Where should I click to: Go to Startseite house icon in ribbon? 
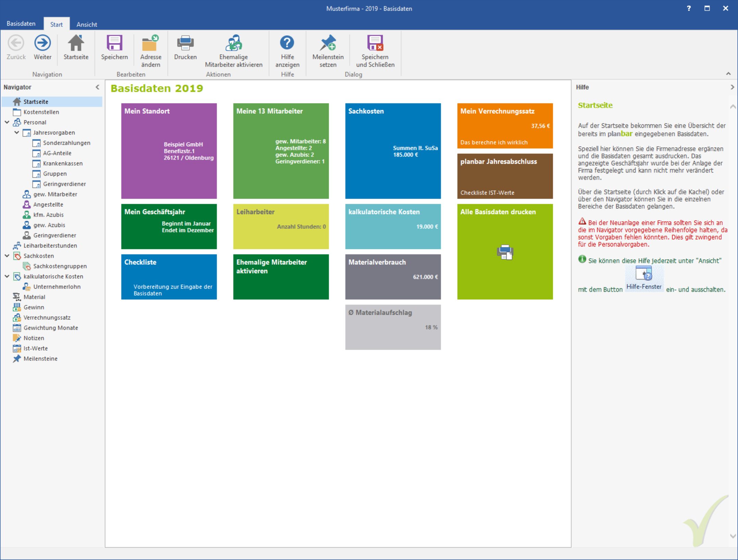76,43
